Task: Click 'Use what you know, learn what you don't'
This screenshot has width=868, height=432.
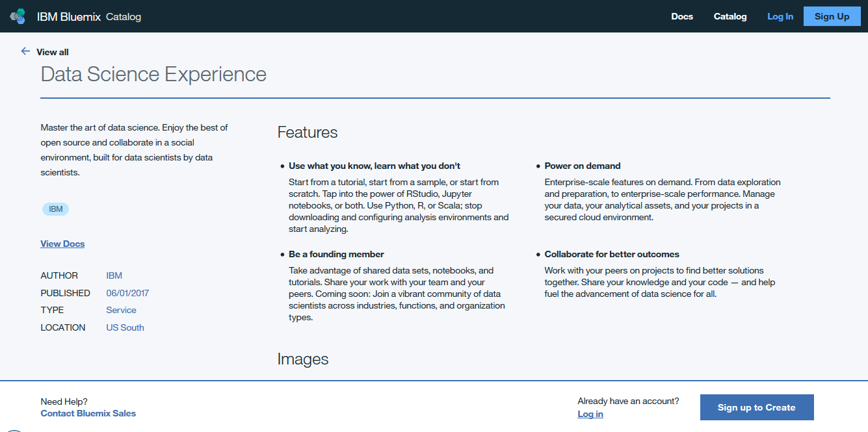Action: pos(375,166)
